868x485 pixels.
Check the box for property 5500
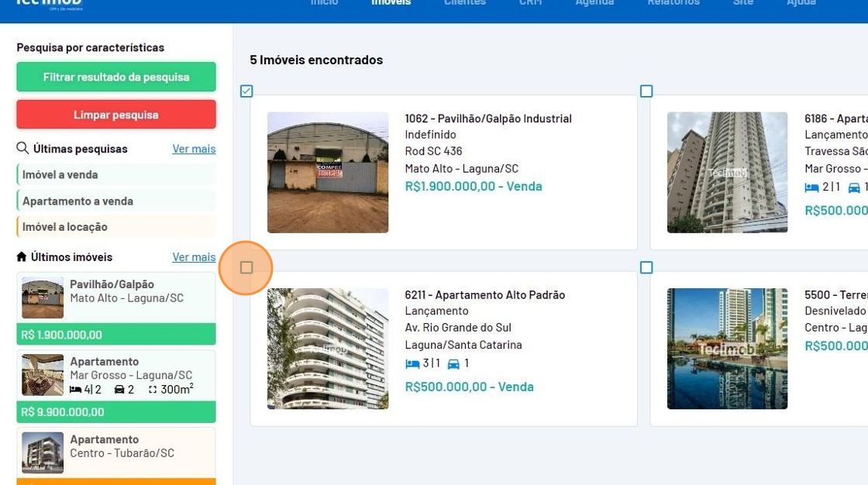[646, 267]
